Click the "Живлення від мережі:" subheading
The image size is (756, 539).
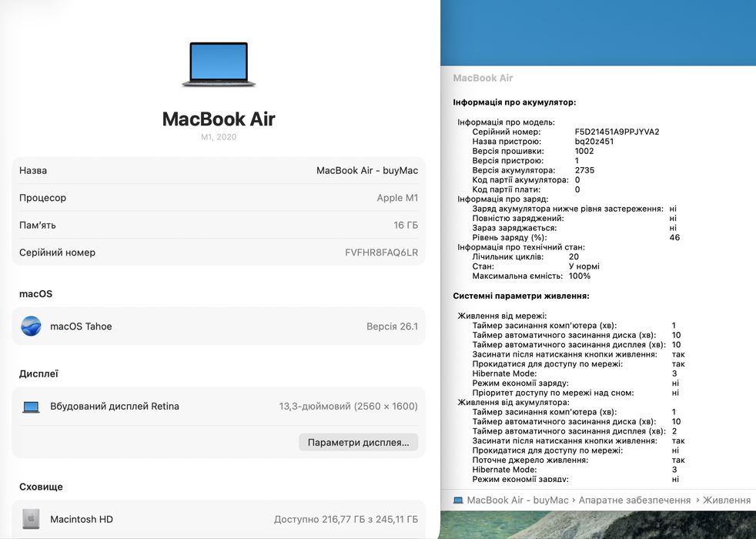[502, 316]
